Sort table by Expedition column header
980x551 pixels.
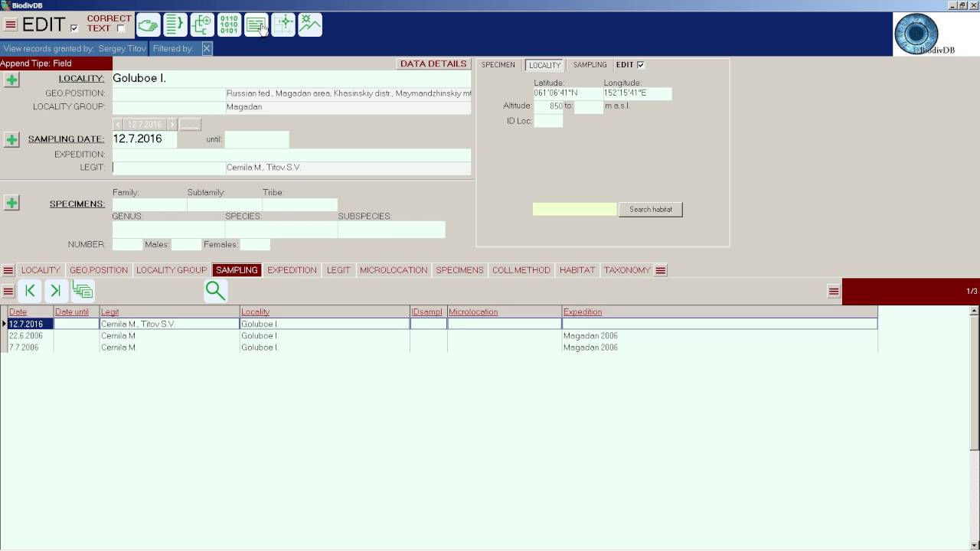tap(719, 312)
